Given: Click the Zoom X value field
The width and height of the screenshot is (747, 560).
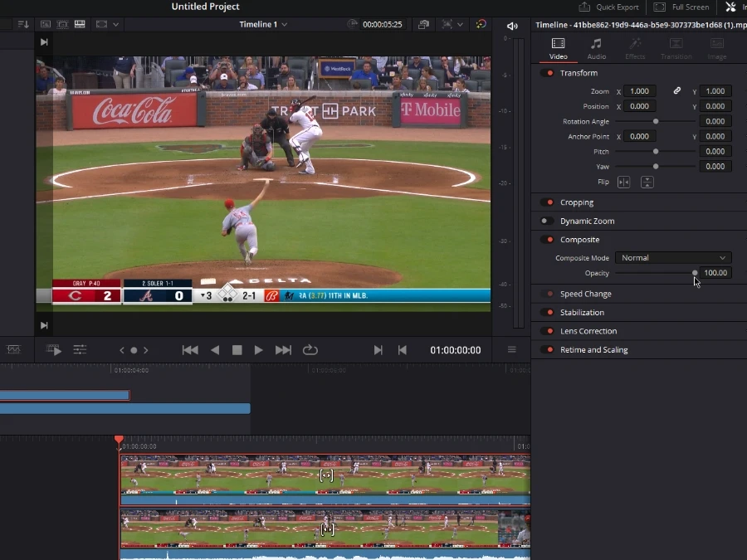Looking at the screenshot, I should [639, 91].
